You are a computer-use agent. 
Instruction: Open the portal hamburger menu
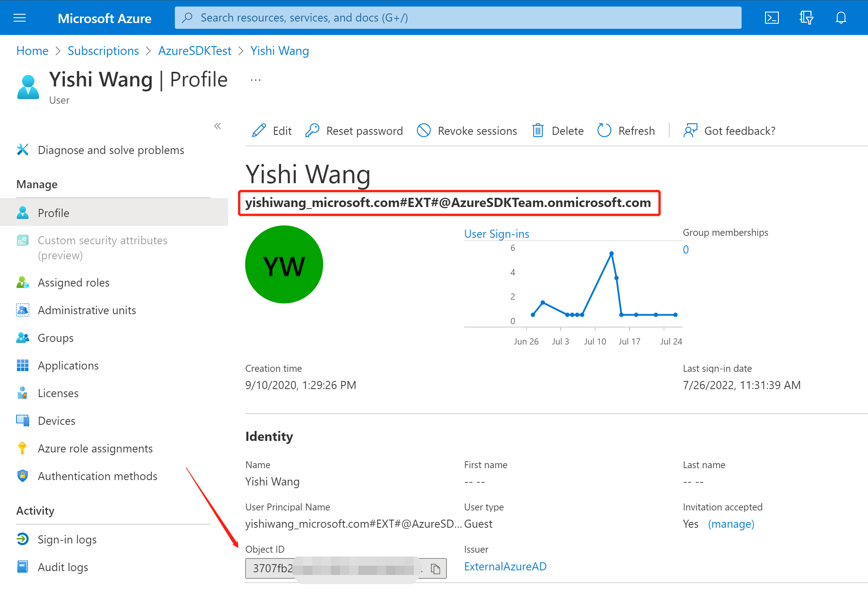[19, 17]
